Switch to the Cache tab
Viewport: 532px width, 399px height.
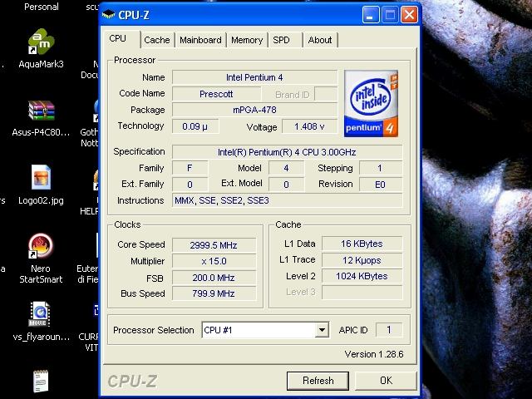pyautogui.click(x=157, y=40)
